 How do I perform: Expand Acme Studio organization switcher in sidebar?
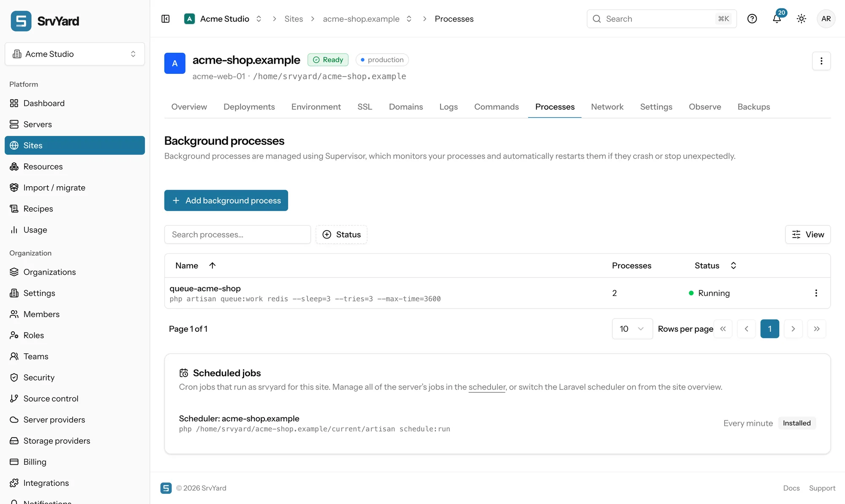point(75,54)
